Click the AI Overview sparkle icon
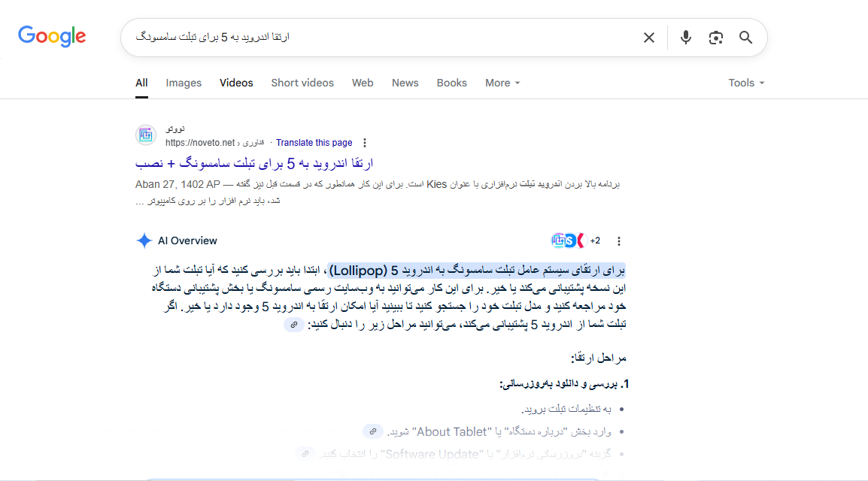This screenshot has width=868, height=481. [x=144, y=240]
